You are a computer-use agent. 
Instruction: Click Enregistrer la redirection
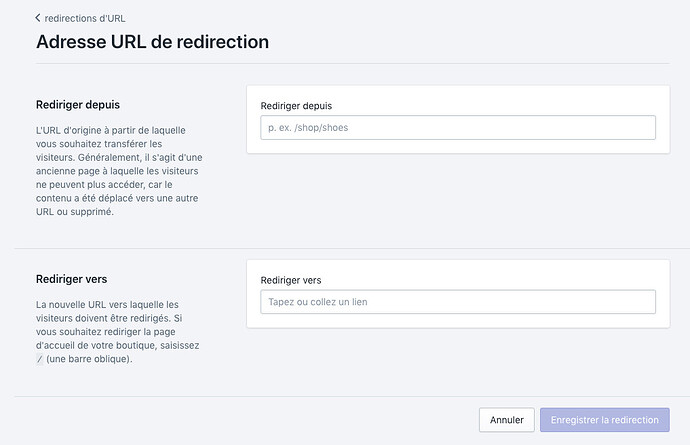604,420
